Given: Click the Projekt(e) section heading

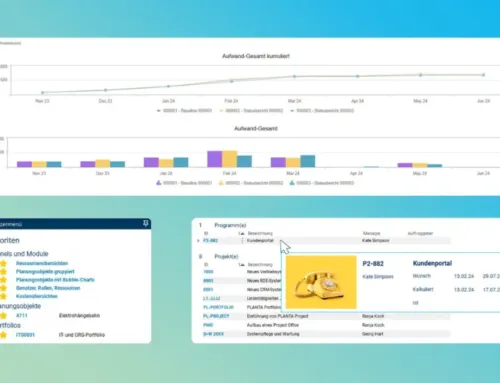Looking at the screenshot, I should [226, 256].
